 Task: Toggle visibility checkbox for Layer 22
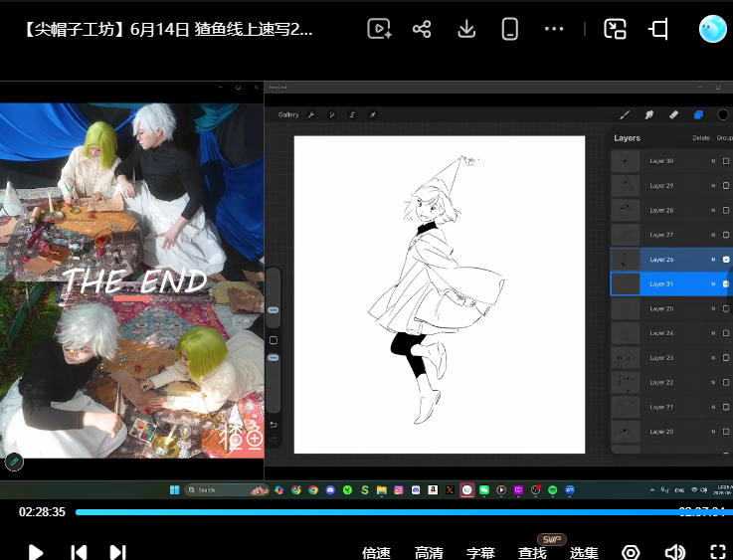click(x=725, y=382)
